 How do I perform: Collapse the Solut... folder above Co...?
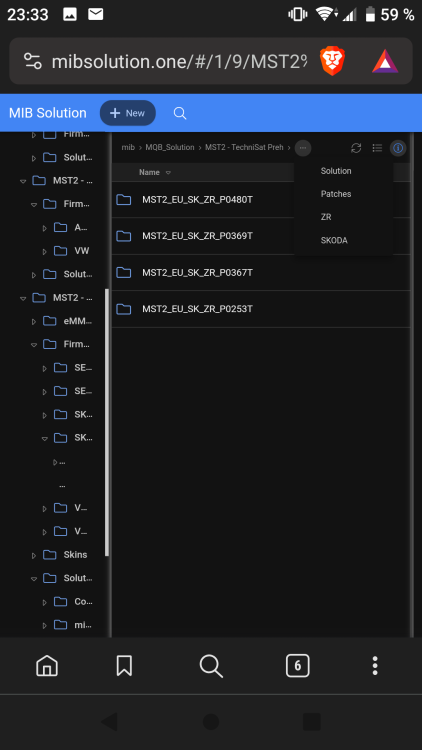coord(34,579)
